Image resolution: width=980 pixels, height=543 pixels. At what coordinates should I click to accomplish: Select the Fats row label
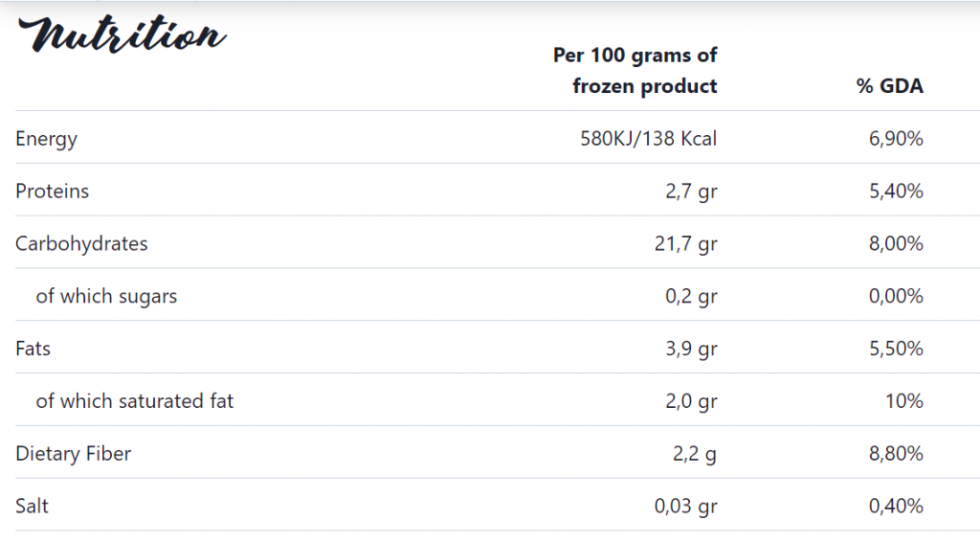coord(33,349)
